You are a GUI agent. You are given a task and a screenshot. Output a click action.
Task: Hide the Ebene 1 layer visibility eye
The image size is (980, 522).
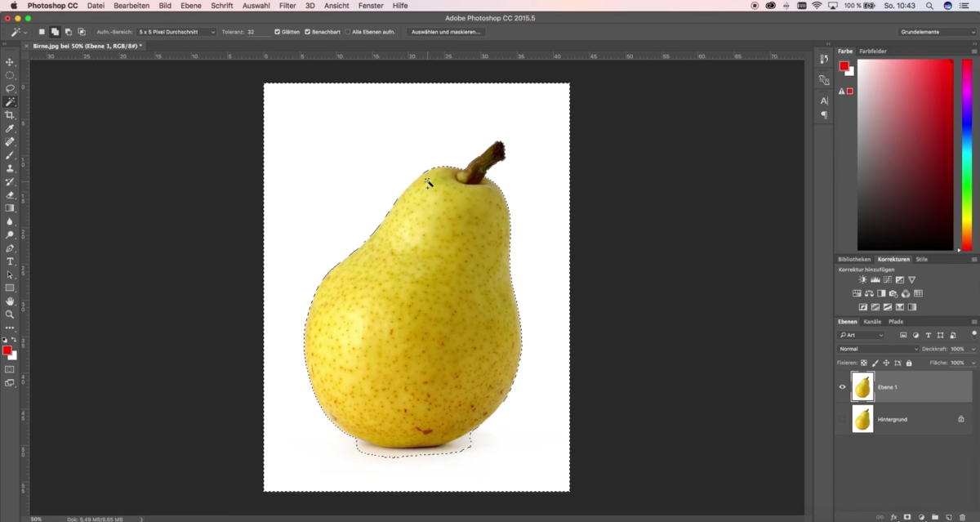pyautogui.click(x=841, y=386)
